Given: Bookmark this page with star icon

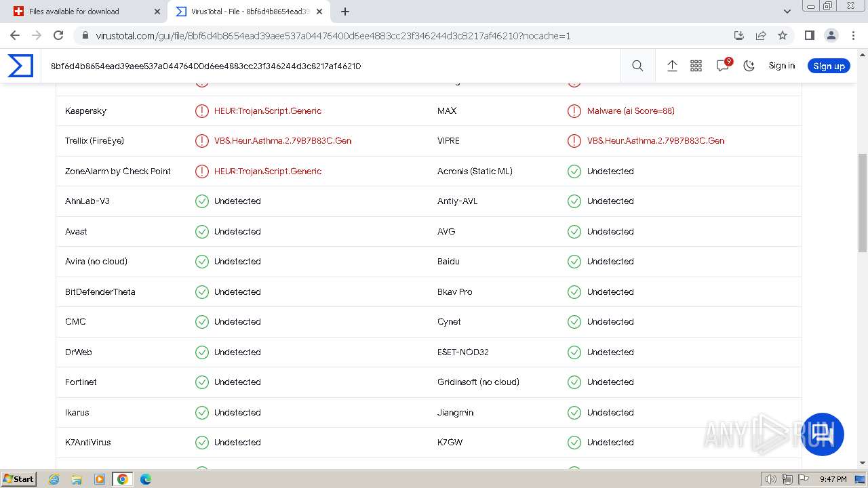Looking at the screenshot, I should coord(783,35).
